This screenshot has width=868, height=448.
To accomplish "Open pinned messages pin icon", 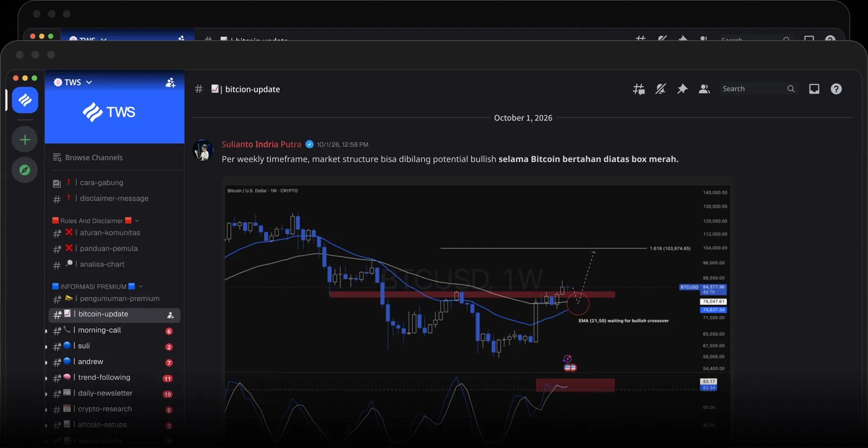I will (682, 89).
